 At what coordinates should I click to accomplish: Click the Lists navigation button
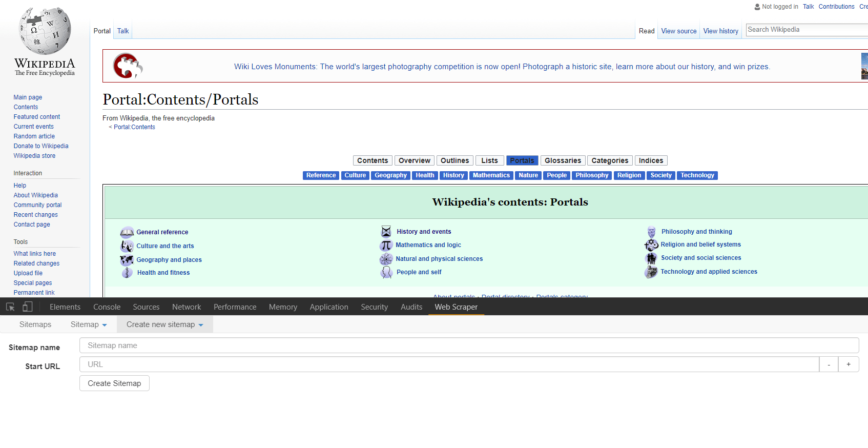490,160
